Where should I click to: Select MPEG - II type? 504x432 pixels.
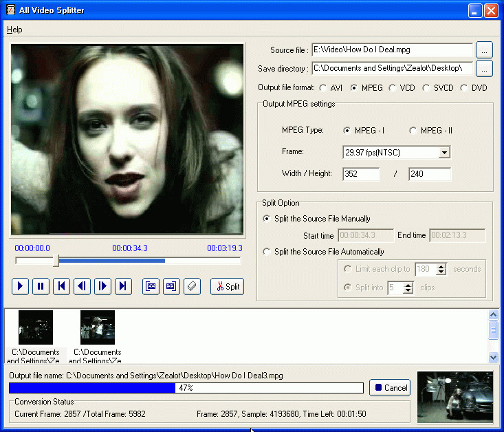tap(413, 131)
